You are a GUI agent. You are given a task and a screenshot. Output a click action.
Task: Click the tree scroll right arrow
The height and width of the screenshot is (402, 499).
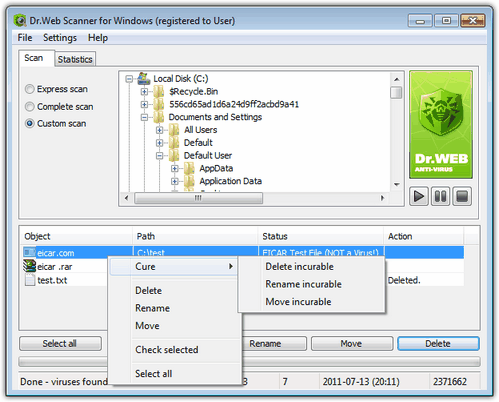(382, 198)
